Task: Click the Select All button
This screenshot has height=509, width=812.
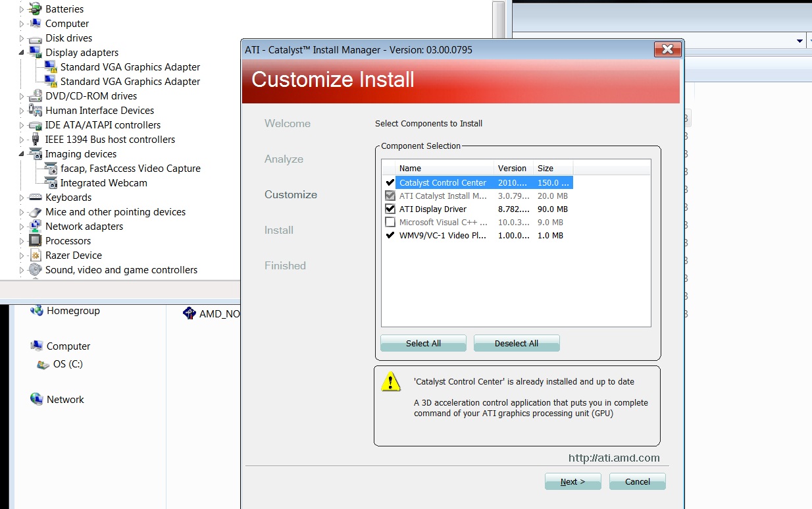Action: [423, 343]
